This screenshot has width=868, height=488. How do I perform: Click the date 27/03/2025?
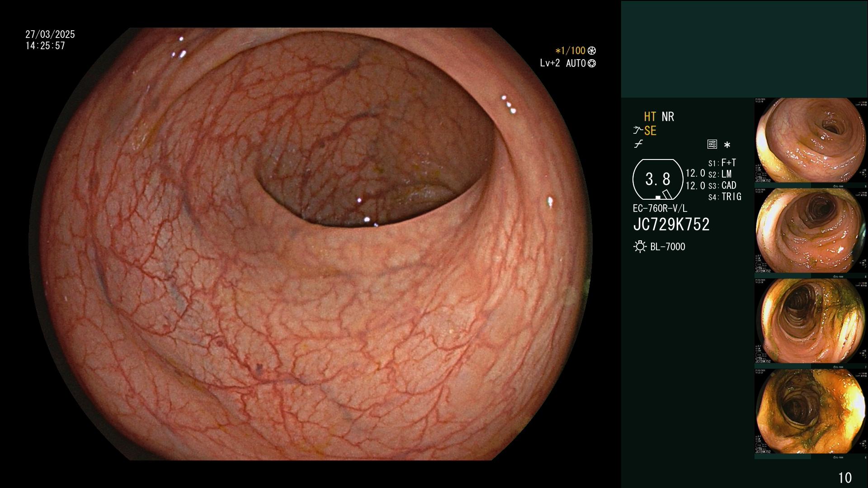click(x=50, y=34)
